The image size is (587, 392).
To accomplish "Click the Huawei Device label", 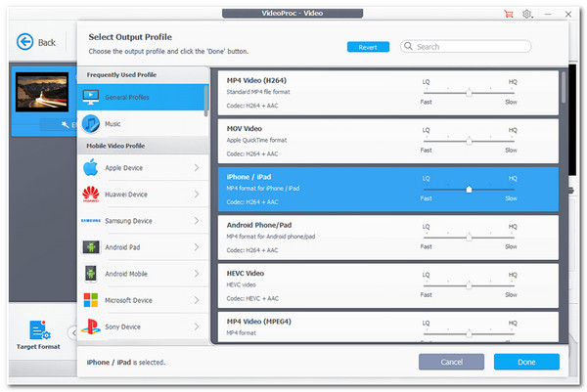I will (x=126, y=195).
